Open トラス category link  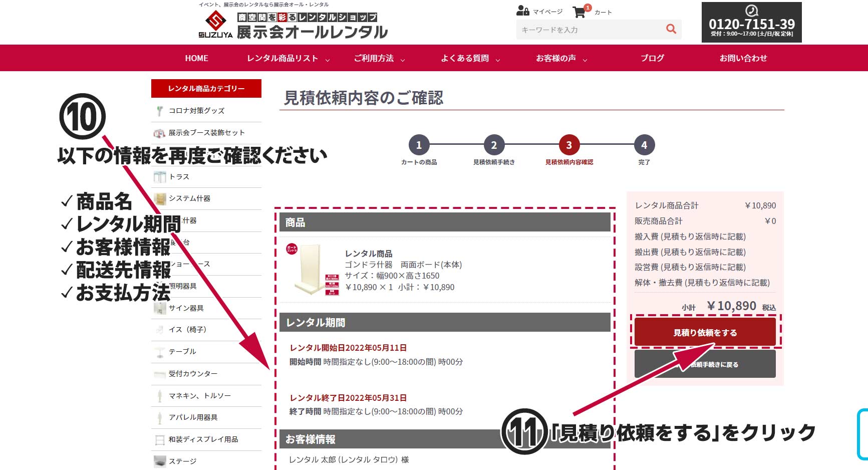(x=179, y=177)
